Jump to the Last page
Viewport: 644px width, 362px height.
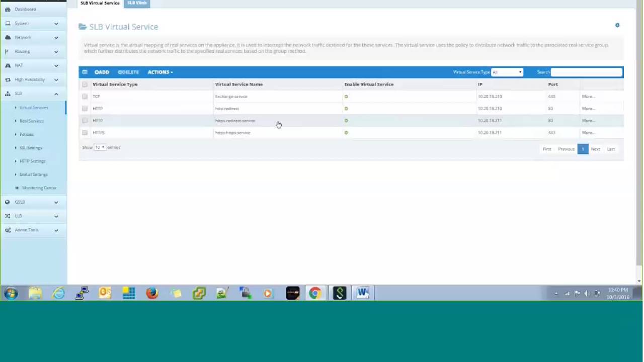[x=611, y=149]
